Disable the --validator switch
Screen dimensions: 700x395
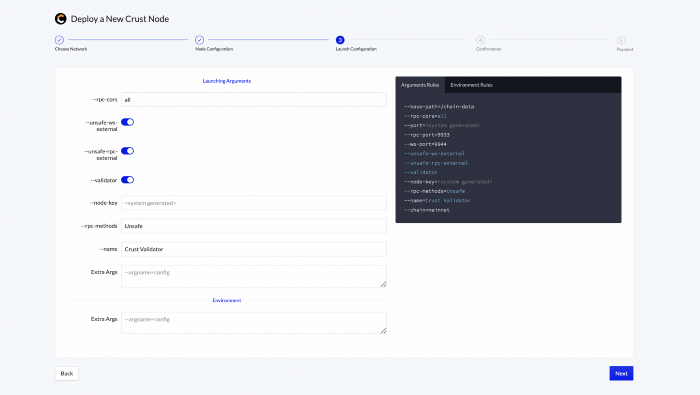coord(127,180)
